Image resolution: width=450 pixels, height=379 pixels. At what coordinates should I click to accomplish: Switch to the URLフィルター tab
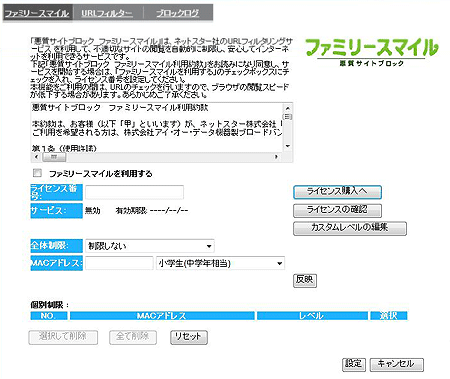(x=107, y=13)
